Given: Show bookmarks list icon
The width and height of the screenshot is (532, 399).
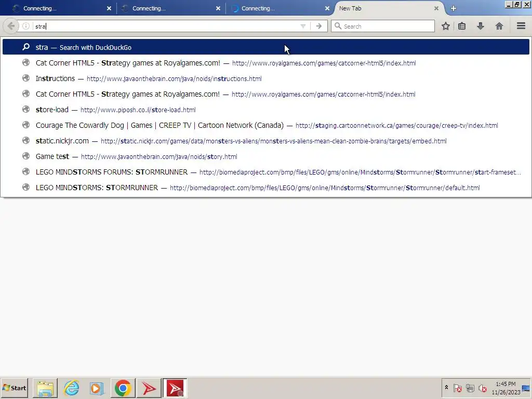Looking at the screenshot, I should click(x=462, y=26).
